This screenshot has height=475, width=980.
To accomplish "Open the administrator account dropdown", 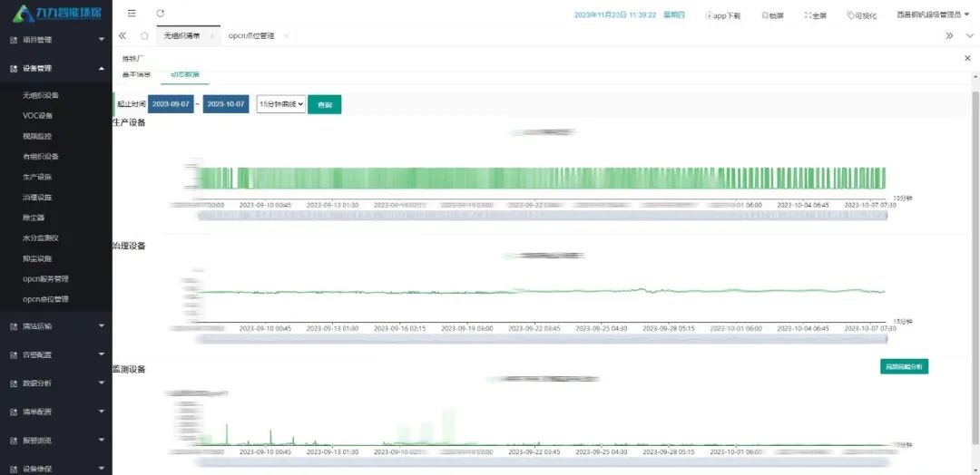I will click(932, 15).
